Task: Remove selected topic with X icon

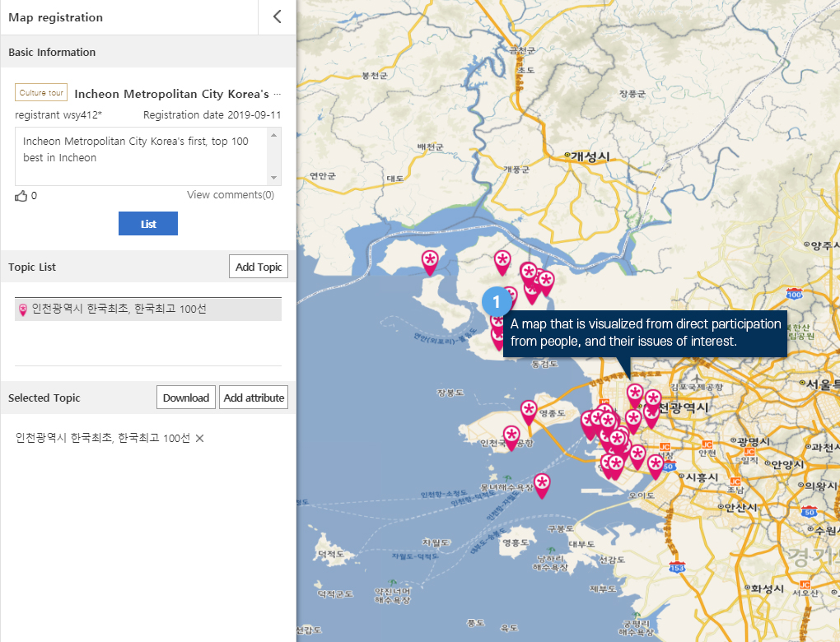Action: [199, 438]
